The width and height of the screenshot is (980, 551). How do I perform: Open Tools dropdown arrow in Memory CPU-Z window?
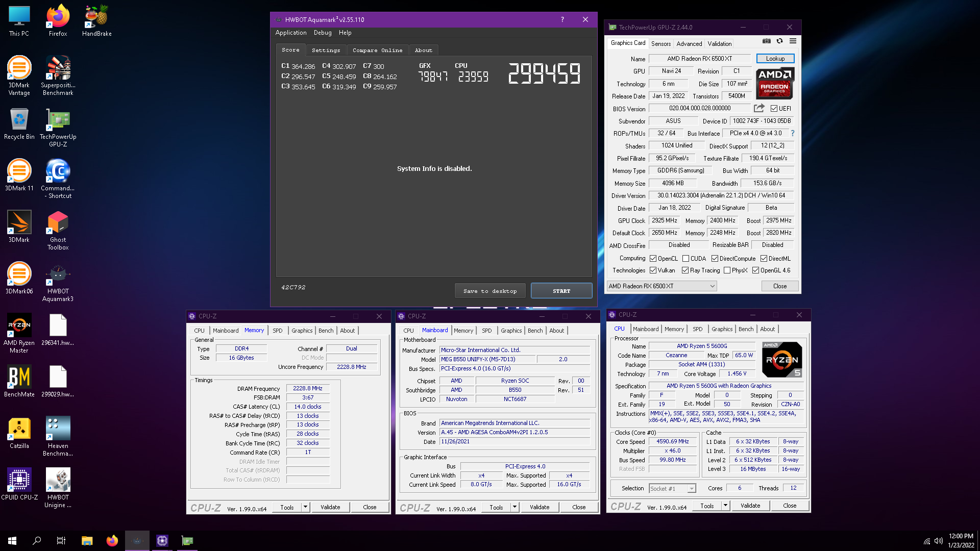[x=305, y=507]
